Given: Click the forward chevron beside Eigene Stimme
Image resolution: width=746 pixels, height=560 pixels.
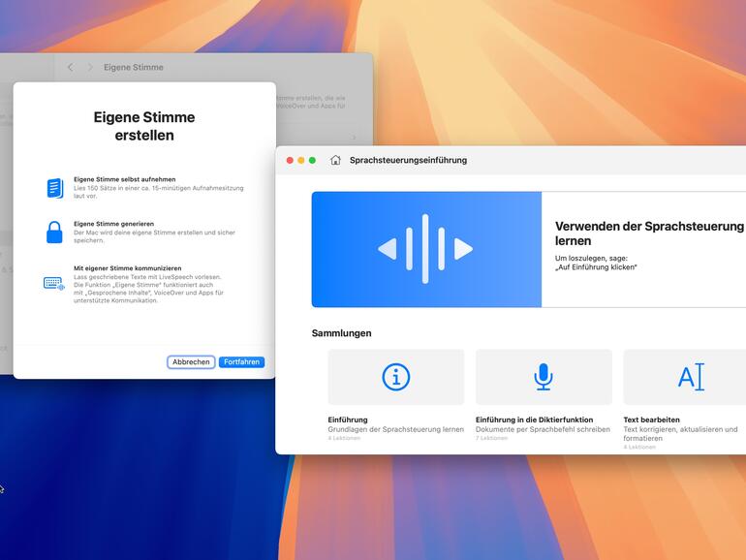Looking at the screenshot, I should (x=90, y=68).
